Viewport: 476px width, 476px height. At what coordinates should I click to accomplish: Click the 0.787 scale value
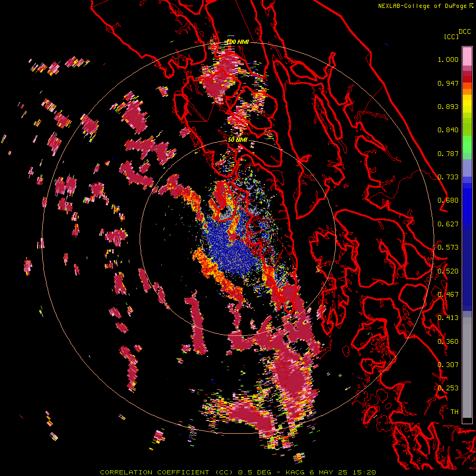coord(448,153)
